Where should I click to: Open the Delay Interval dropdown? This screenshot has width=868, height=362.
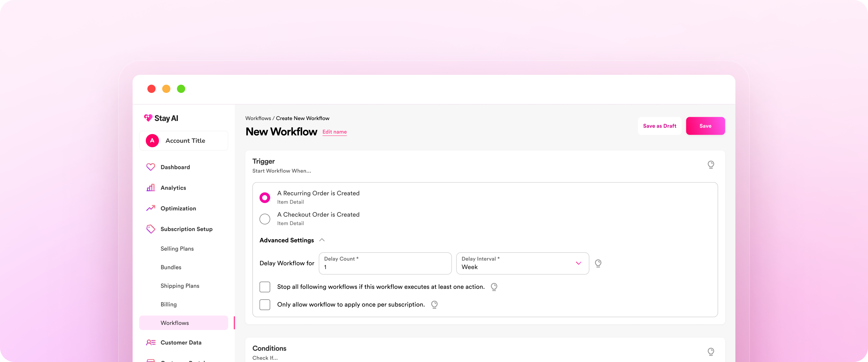click(x=522, y=263)
